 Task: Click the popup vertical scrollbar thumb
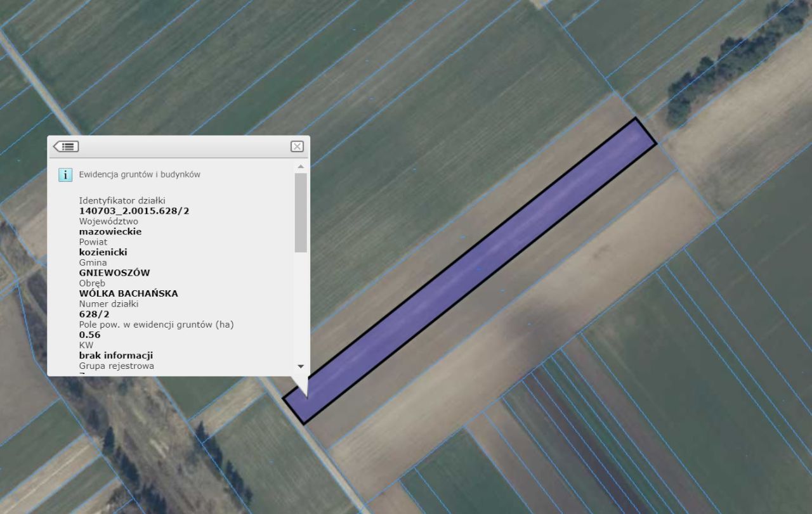tap(301, 212)
